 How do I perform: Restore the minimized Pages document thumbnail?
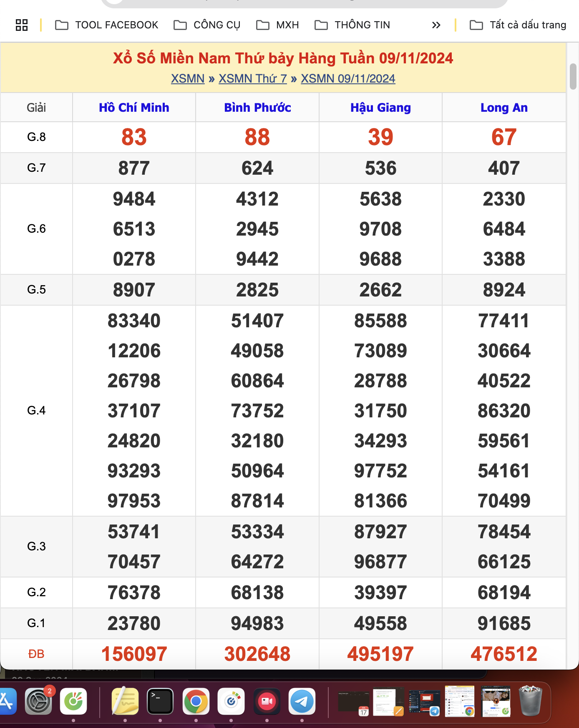[x=388, y=701]
